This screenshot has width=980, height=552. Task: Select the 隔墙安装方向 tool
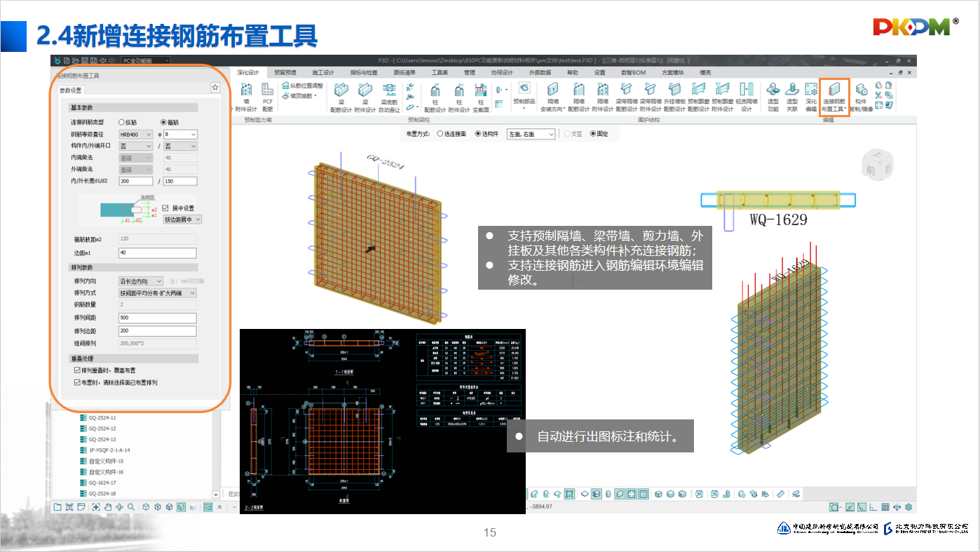pos(552,97)
